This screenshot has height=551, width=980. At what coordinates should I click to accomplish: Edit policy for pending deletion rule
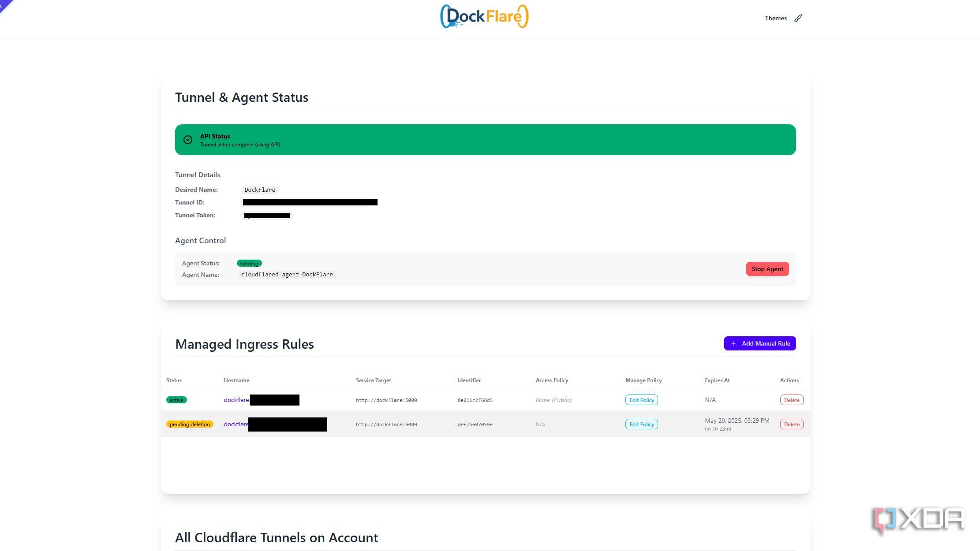click(642, 424)
